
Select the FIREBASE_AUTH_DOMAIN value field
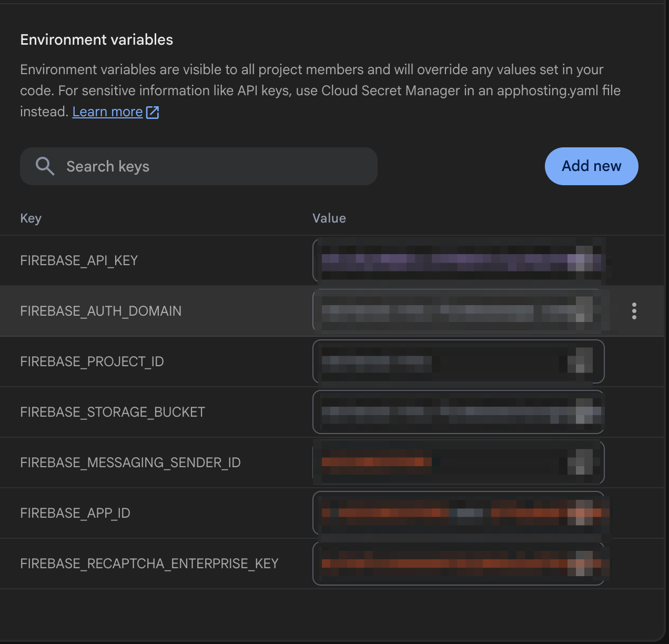[459, 311]
